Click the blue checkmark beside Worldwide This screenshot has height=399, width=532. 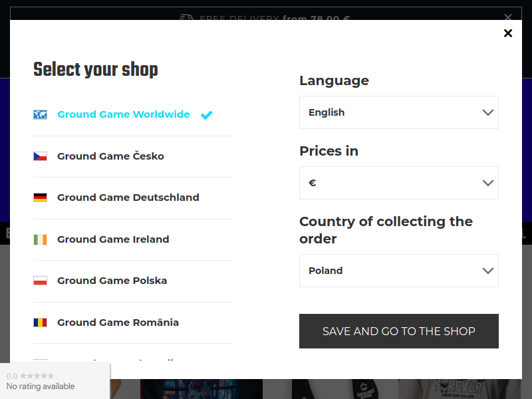pos(206,115)
